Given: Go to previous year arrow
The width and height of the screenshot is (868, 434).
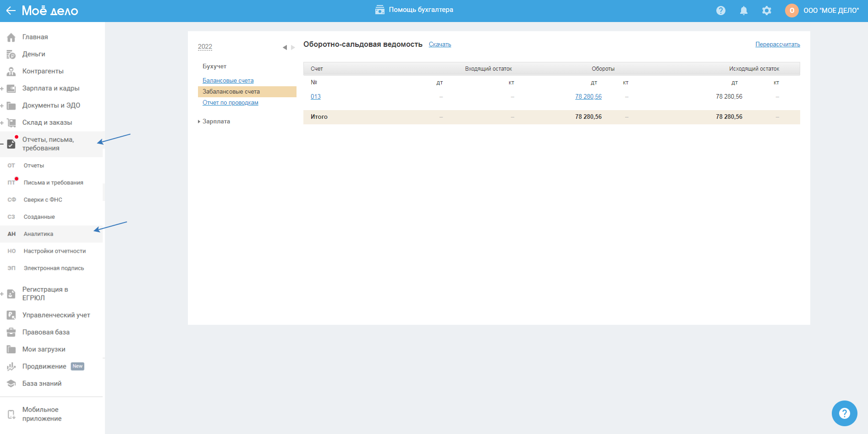Looking at the screenshot, I should click(x=285, y=47).
